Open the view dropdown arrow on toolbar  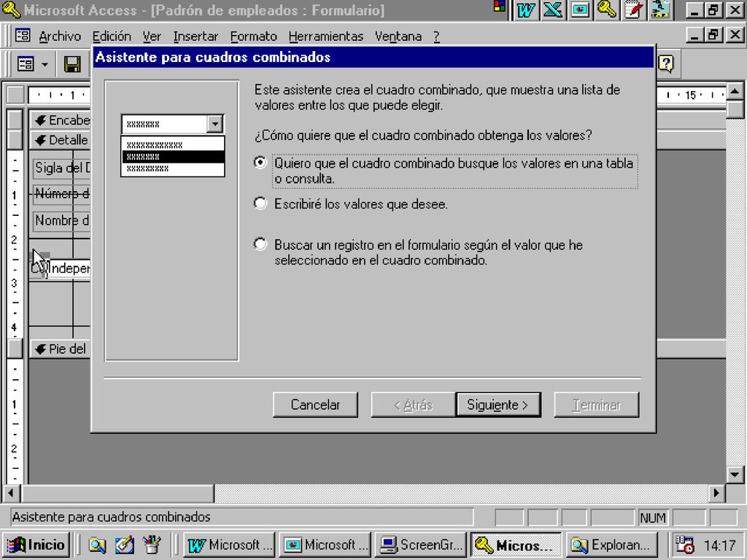pyautogui.click(x=44, y=64)
